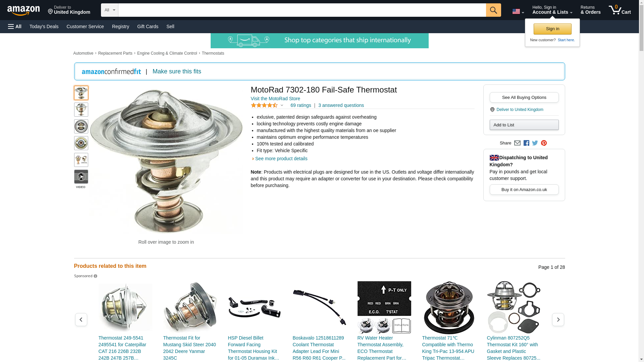Advance related products carousel to next page

coord(558,320)
